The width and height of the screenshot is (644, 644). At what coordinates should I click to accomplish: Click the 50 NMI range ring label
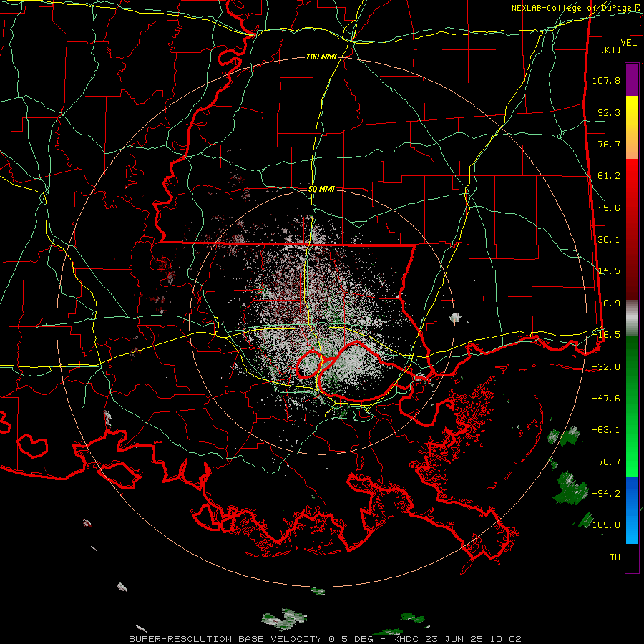(321, 189)
